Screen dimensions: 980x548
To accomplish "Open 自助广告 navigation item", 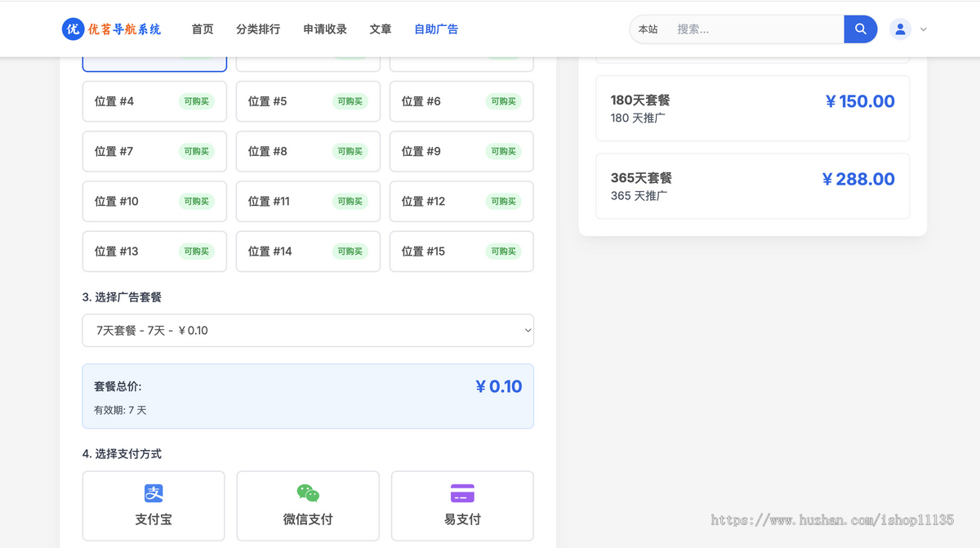I will coord(436,29).
